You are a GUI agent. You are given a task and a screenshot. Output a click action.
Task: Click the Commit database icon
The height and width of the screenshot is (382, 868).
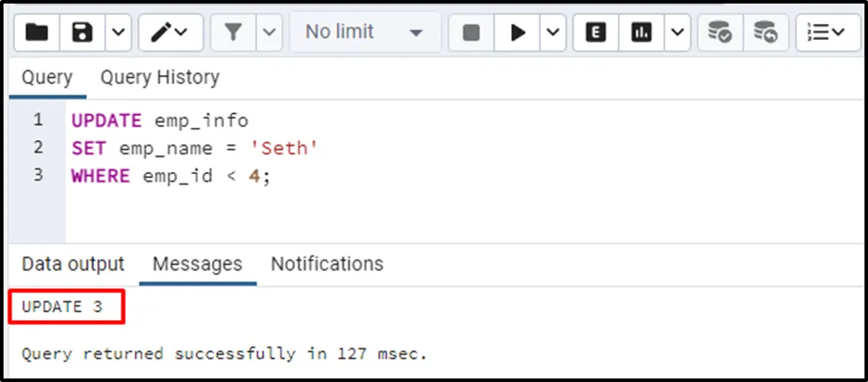(x=720, y=33)
